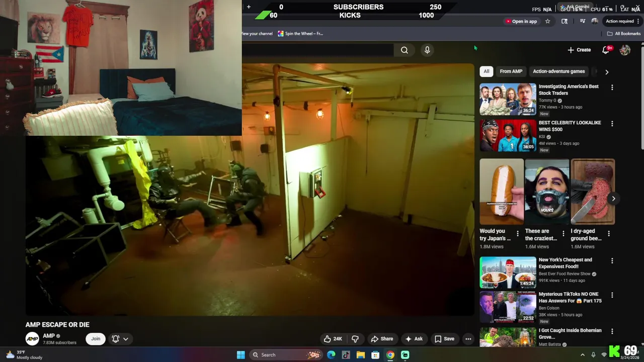
Task: Click the Ask button under video
Action: (414, 339)
